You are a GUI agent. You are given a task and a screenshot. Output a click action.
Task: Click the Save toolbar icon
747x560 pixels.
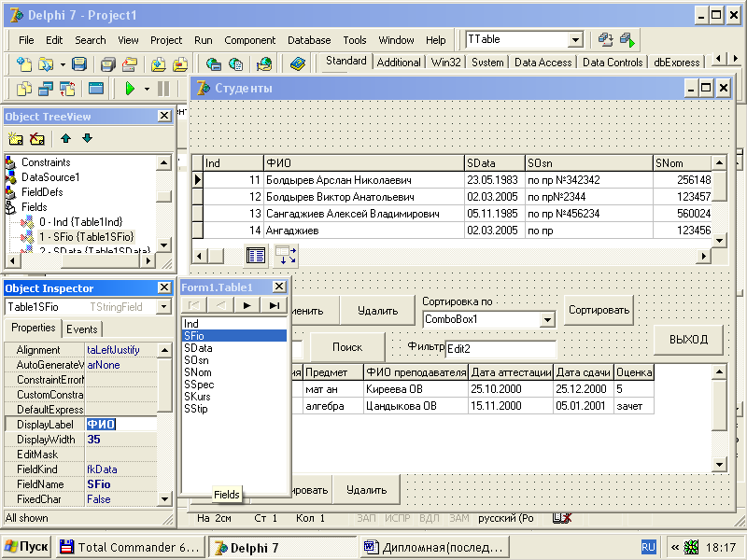tap(79, 63)
